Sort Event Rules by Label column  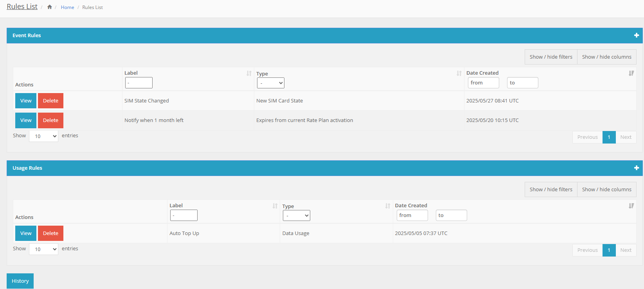249,73
